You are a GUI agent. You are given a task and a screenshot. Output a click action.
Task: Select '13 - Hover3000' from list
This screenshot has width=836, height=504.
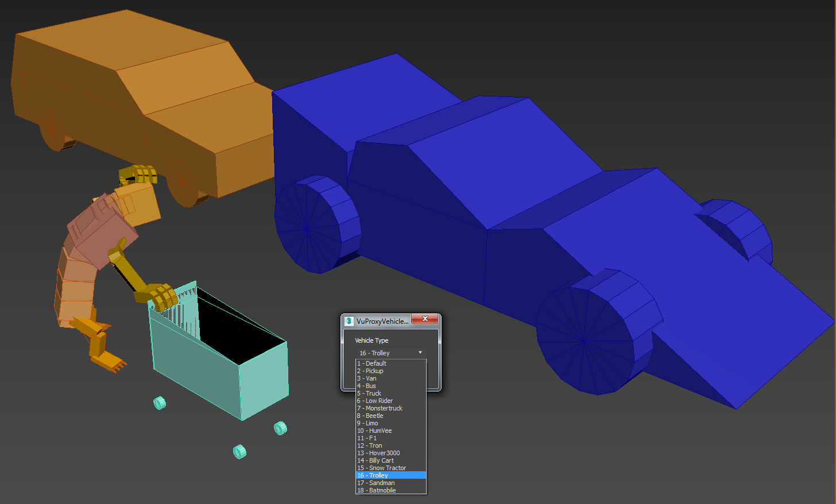click(x=379, y=453)
